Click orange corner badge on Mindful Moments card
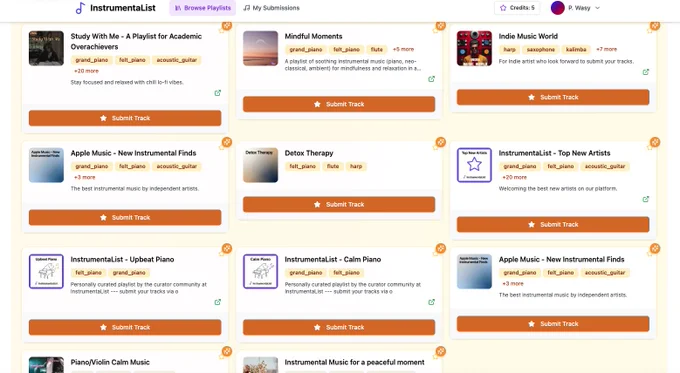 click(441, 26)
